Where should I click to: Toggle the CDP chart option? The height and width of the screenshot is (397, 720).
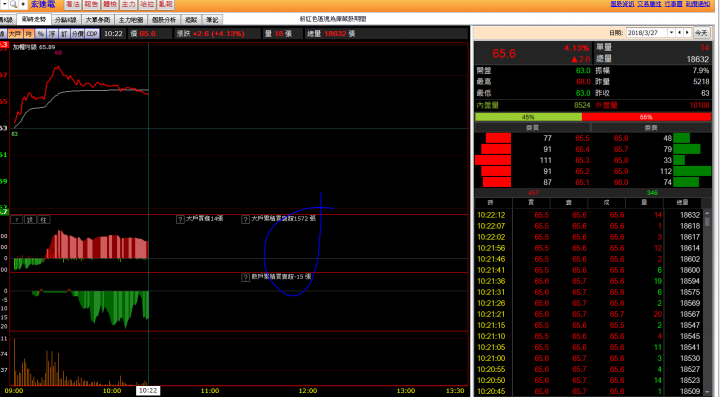pos(92,34)
